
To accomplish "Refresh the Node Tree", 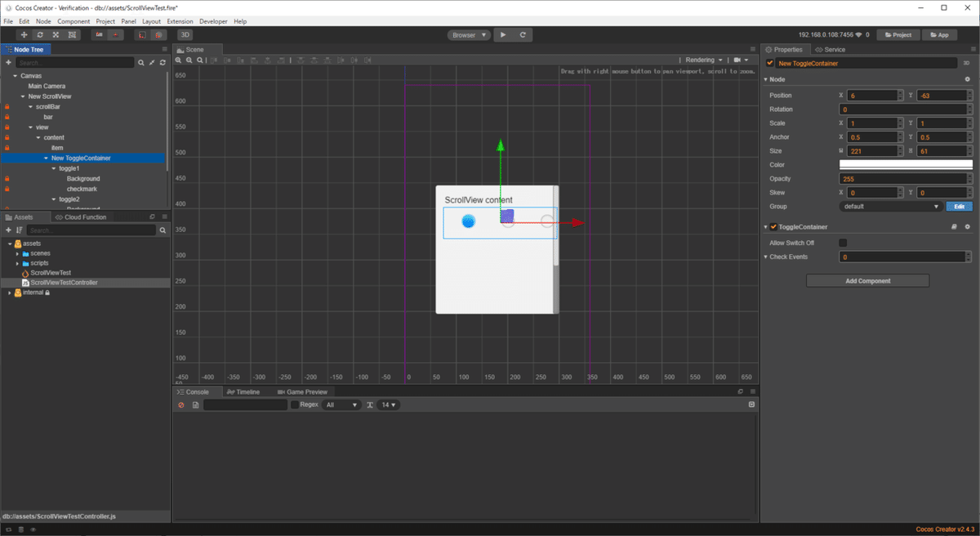I will [x=163, y=62].
